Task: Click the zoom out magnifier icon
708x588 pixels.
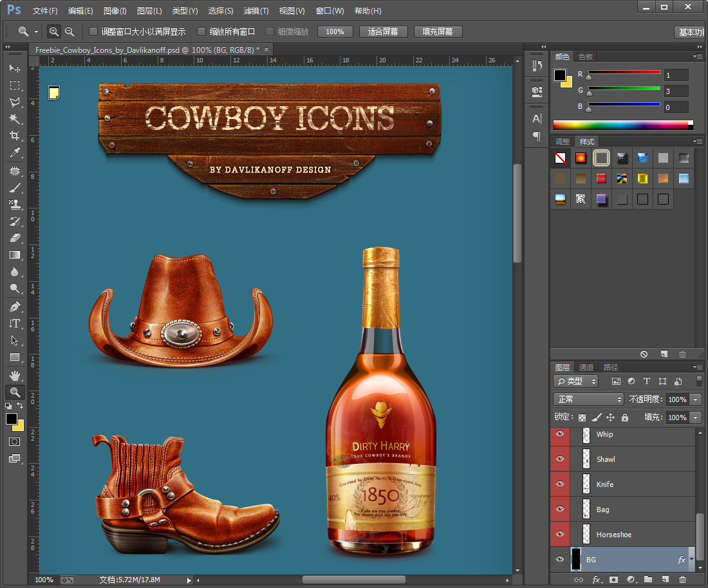Action: pyautogui.click(x=70, y=32)
